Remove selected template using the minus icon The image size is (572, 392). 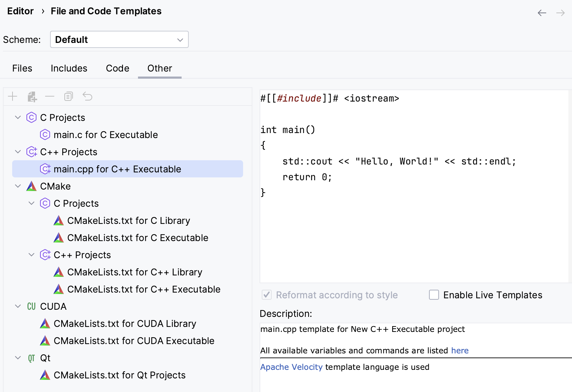pyautogui.click(x=50, y=96)
